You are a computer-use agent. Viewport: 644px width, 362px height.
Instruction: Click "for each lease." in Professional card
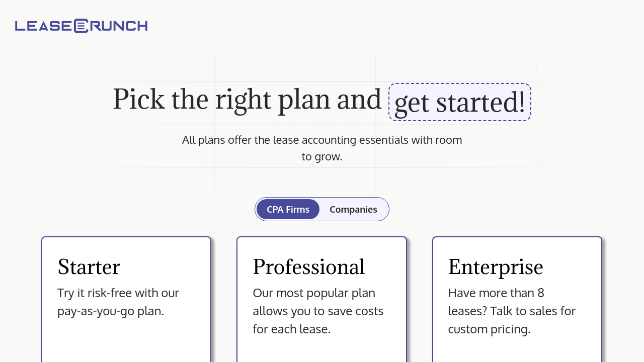tap(291, 329)
